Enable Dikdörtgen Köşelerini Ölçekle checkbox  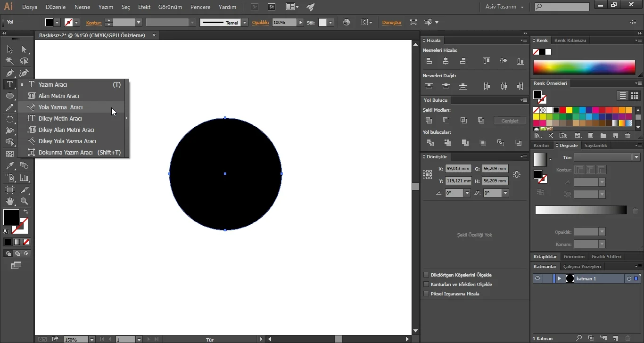[426, 275]
